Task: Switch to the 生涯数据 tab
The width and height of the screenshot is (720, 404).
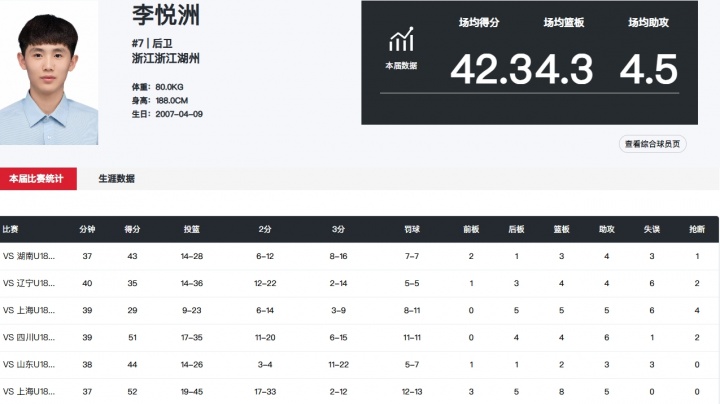Action: point(117,179)
